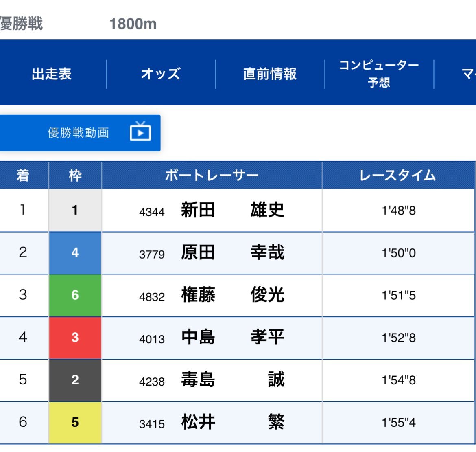This screenshot has width=476, height=452.
Task: Click the red lane 3 color cell
Action: click(x=75, y=338)
